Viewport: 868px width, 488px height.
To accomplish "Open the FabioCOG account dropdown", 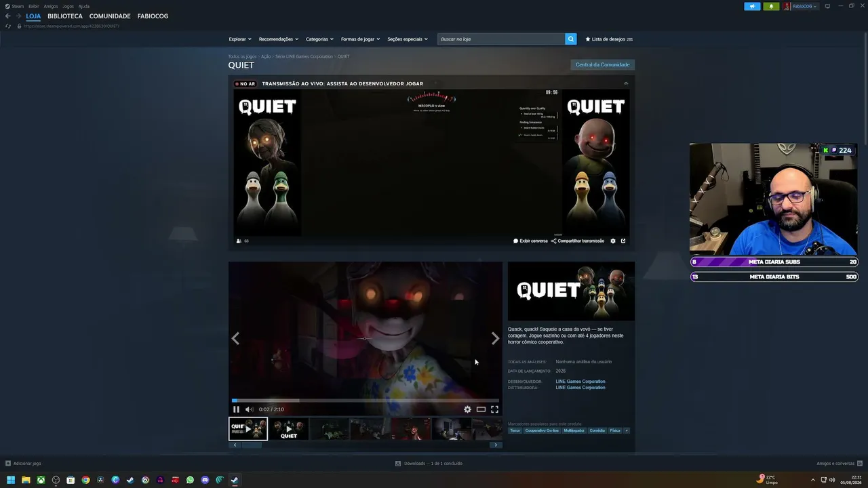I will [x=801, y=6].
